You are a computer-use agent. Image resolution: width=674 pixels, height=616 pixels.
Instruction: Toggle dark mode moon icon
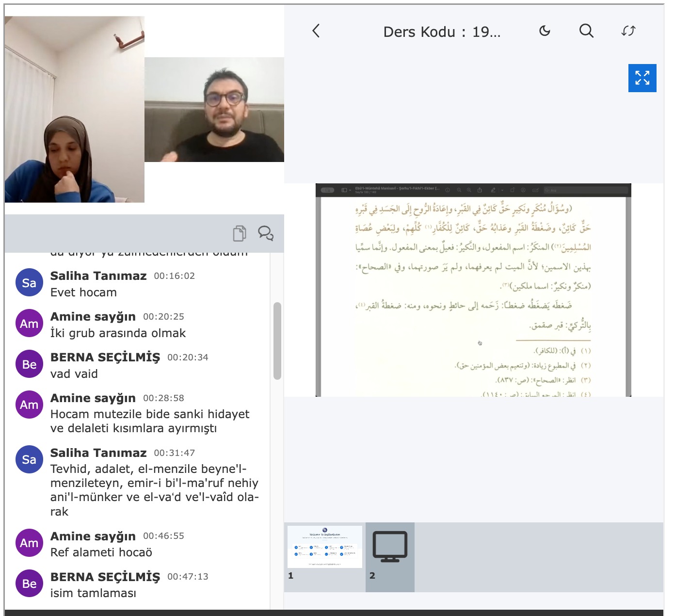pos(545,31)
